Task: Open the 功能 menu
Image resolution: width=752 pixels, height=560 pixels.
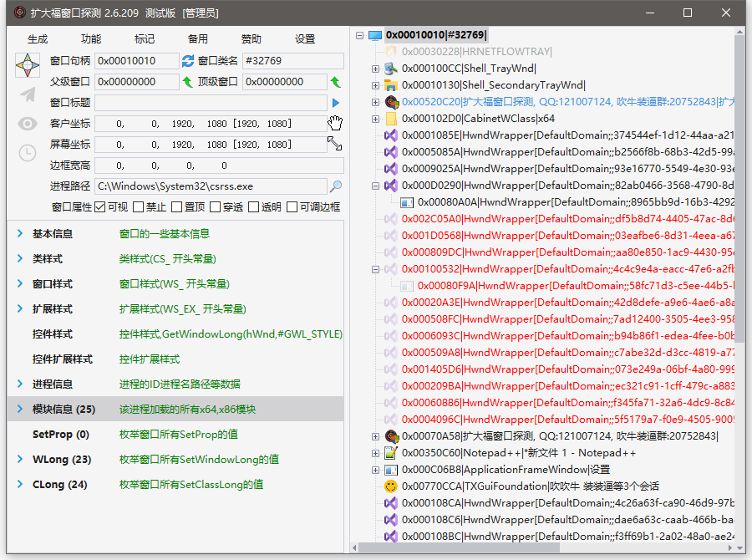Action: tap(91, 39)
